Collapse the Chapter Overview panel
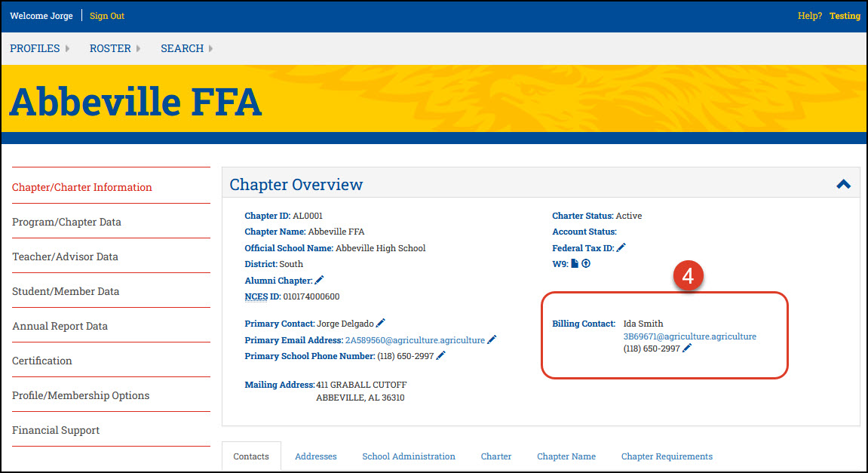This screenshot has height=473, width=868. [x=842, y=183]
